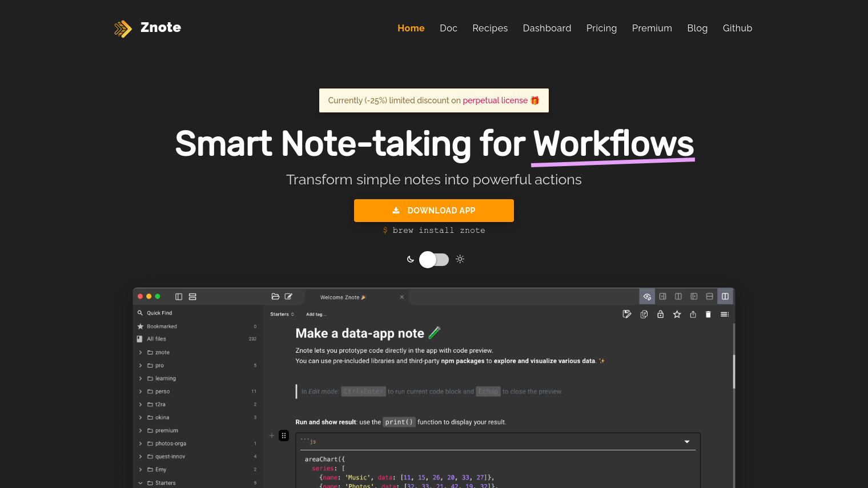Click the Add tag field
868x488 pixels.
316,314
